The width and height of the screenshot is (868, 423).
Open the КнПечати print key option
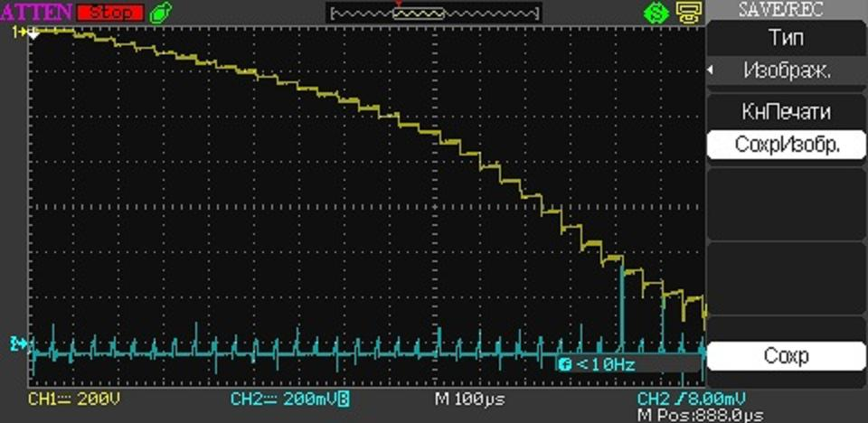click(785, 111)
